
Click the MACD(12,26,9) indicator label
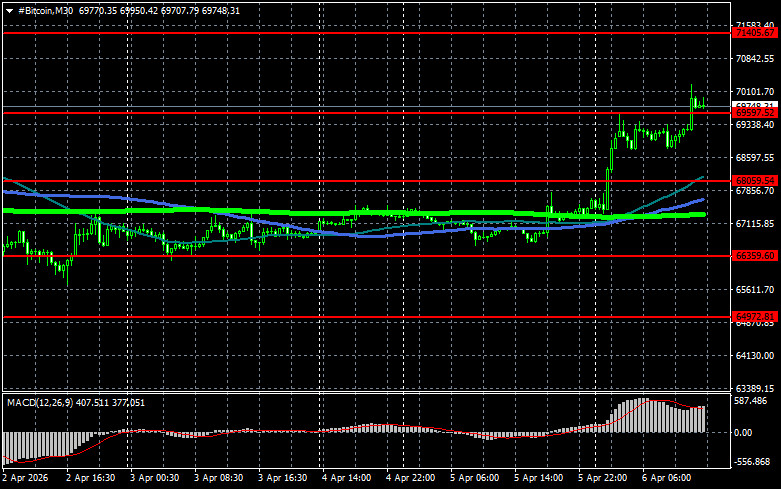[x=40, y=402]
